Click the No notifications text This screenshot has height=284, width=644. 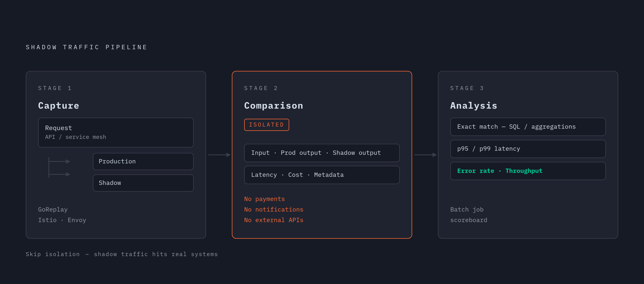coord(274,210)
